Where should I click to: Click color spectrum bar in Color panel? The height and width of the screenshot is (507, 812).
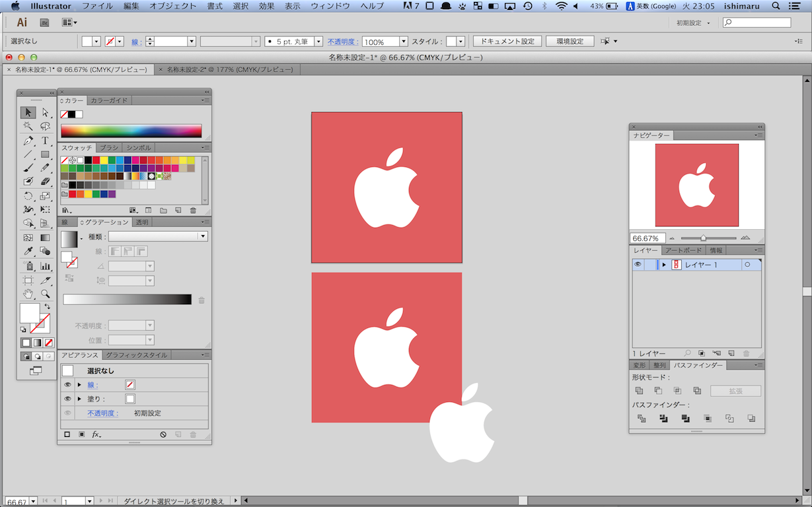[131, 131]
